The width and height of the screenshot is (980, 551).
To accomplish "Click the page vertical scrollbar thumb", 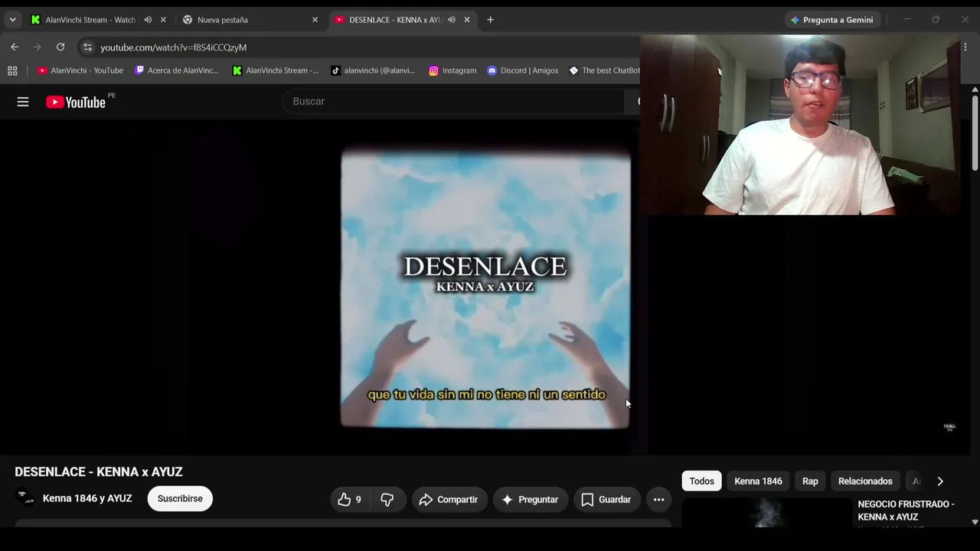I will 975,132.
